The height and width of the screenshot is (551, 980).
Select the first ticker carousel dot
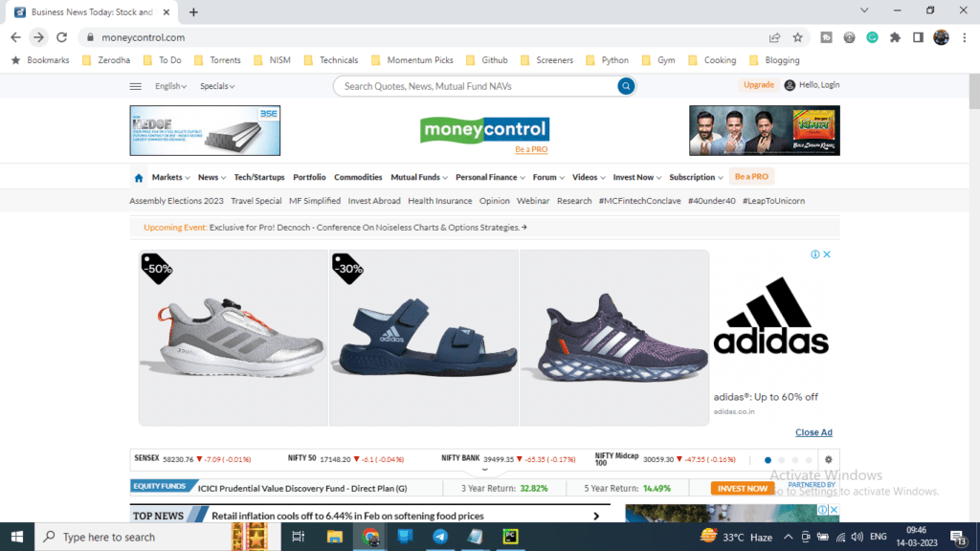click(768, 460)
